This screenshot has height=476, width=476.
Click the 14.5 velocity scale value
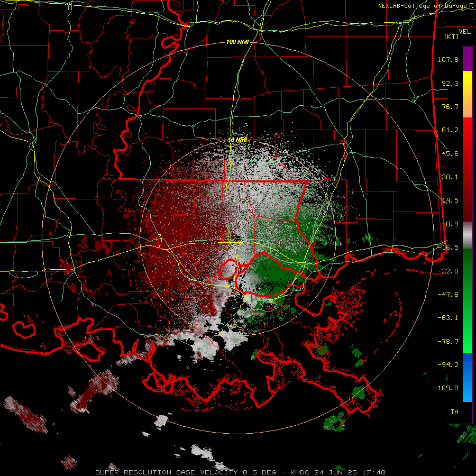[x=450, y=200]
